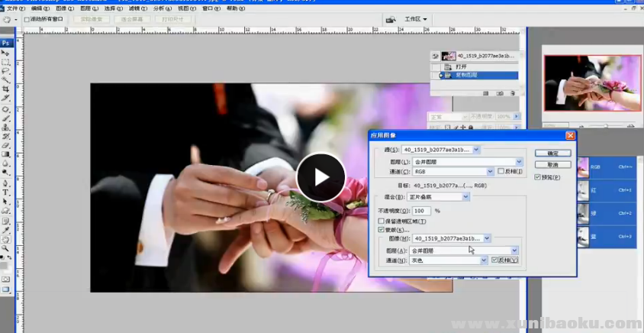Expand the 源 source image dropdown

click(x=441, y=150)
